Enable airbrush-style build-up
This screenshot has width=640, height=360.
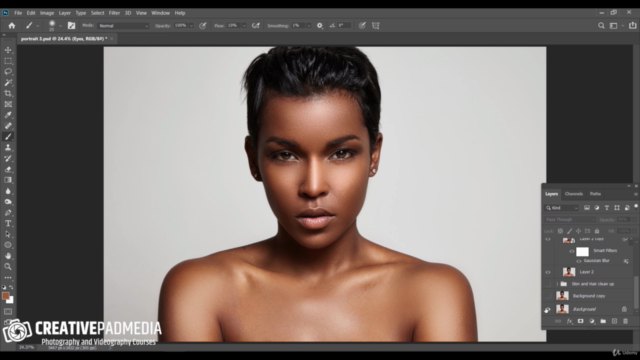click(x=256, y=26)
